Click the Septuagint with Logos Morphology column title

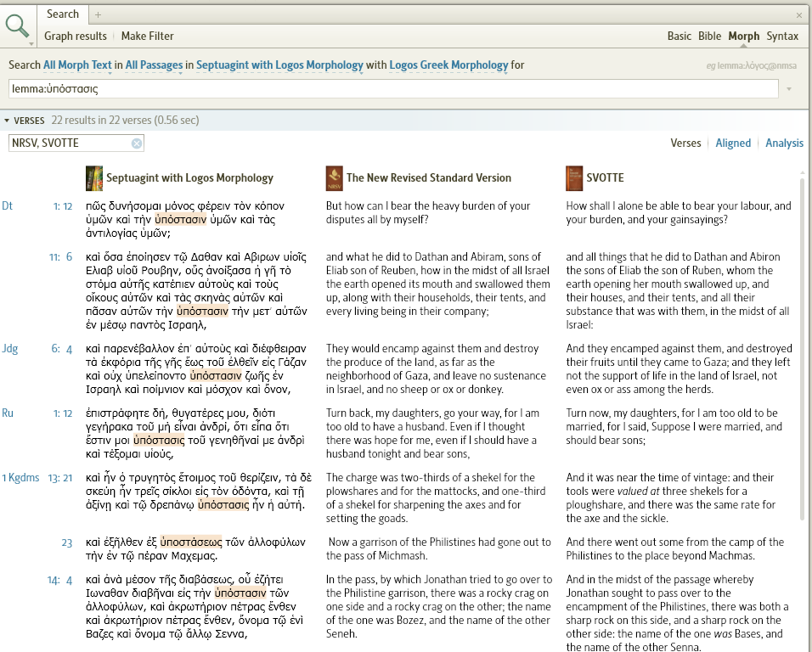coord(189,178)
